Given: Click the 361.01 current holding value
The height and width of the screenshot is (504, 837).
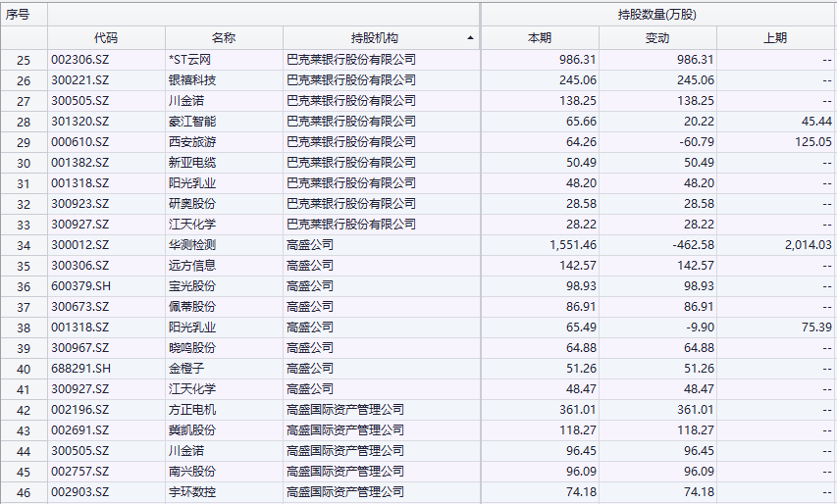Looking at the screenshot, I should 578,410.
